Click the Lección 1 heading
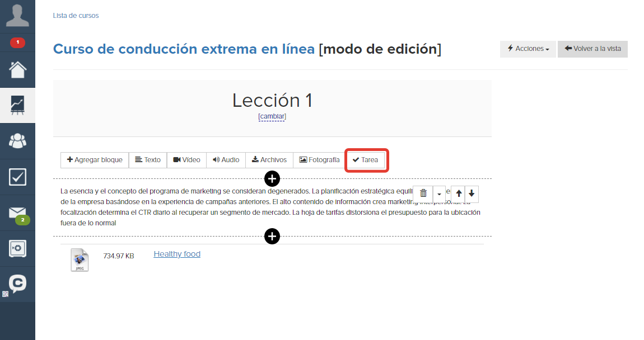The image size is (644, 340). click(x=272, y=101)
